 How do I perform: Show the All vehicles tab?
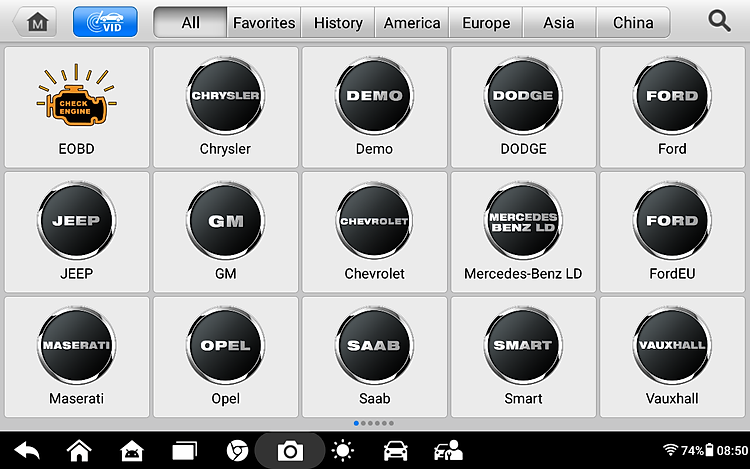click(190, 22)
